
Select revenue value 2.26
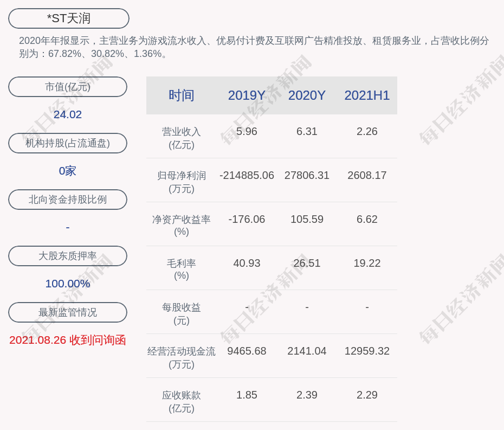367,132
